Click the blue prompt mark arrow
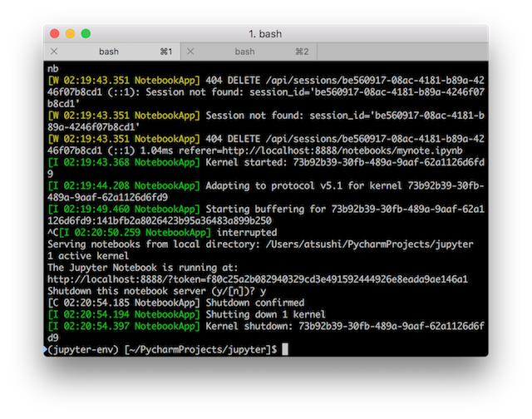The height and width of the screenshot is (419, 532). click(45, 351)
